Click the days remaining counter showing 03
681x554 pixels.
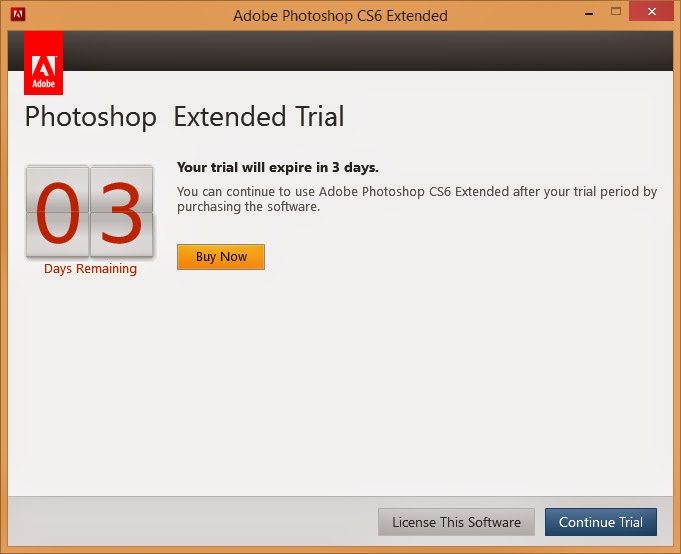89,211
